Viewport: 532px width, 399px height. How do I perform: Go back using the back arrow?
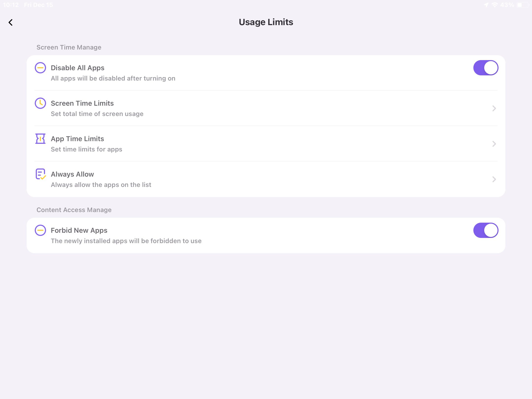[10, 22]
